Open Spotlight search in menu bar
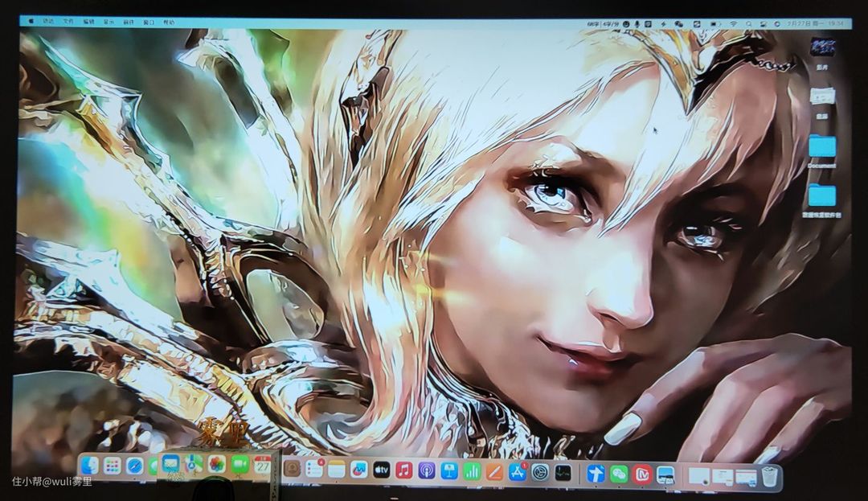The image size is (868, 501). (x=749, y=24)
